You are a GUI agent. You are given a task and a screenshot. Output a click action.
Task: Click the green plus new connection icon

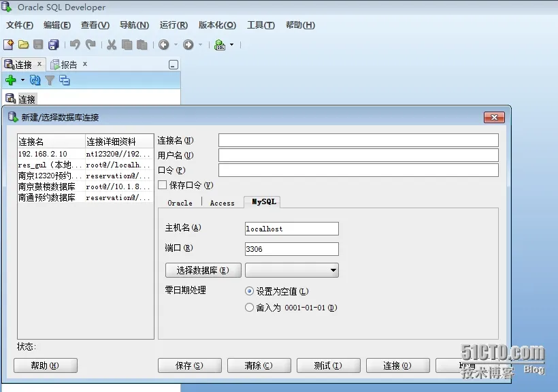(x=11, y=80)
